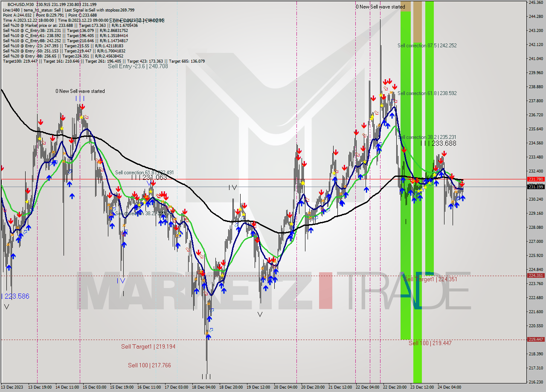
Task: Click the red 231.780 price tag
Action: pyautogui.click(x=536, y=179)
